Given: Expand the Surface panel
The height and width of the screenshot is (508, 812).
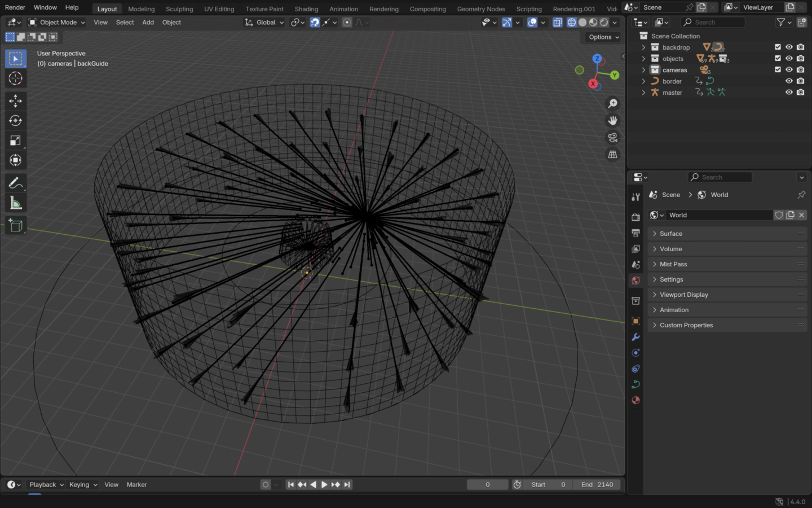Looking at the screenshot, I should [x=727, y=234].
